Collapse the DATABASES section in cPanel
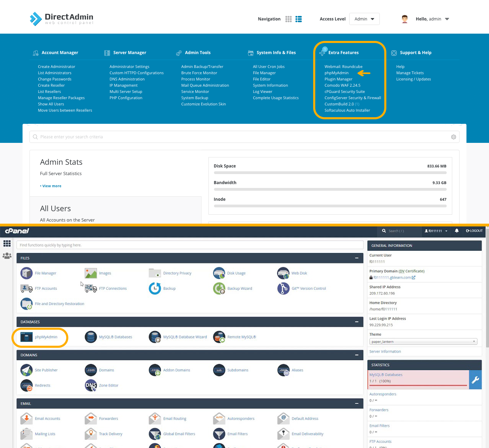The height and width of the screenshot is (448, 489). click(357, 322)
